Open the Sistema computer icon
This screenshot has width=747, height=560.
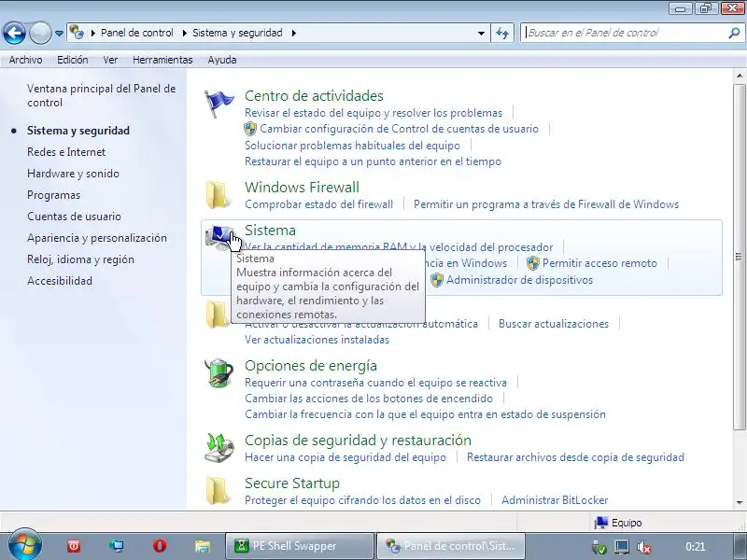click(x=218, y=237)
